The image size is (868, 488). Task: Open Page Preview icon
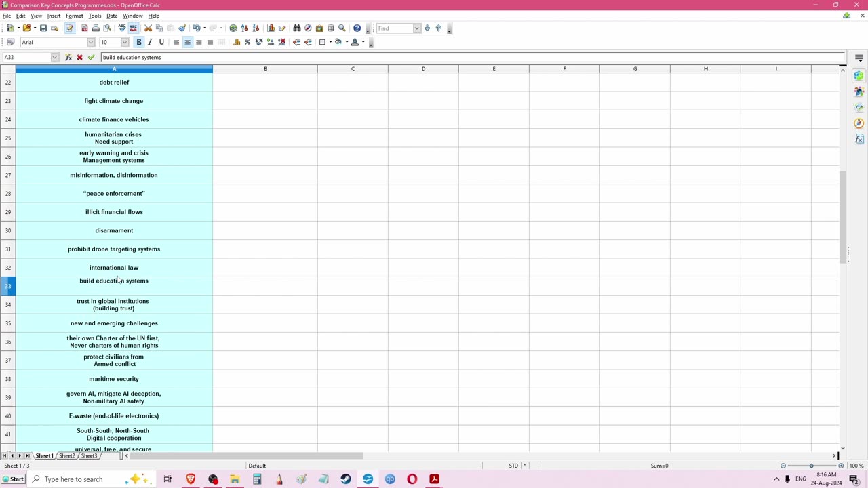[106, 28]
